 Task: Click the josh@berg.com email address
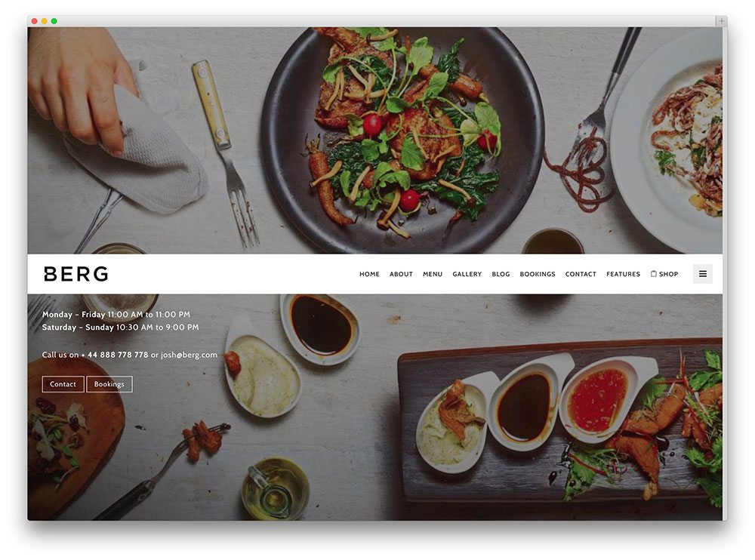[x=189, y=355]
